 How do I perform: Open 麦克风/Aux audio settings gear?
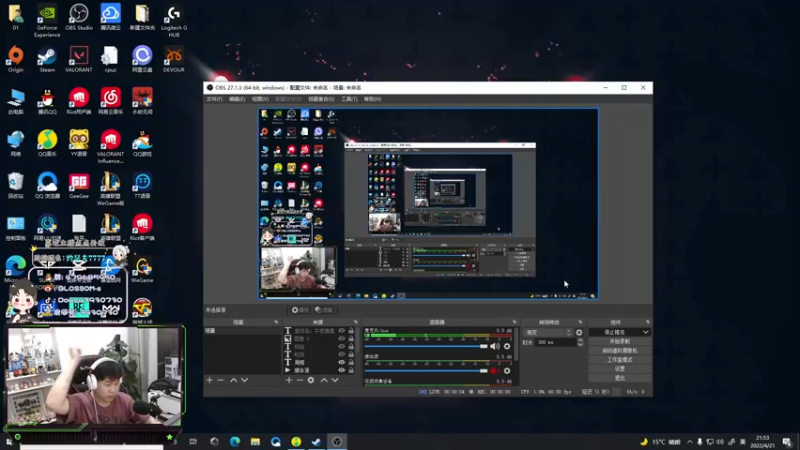click(507, 346)
